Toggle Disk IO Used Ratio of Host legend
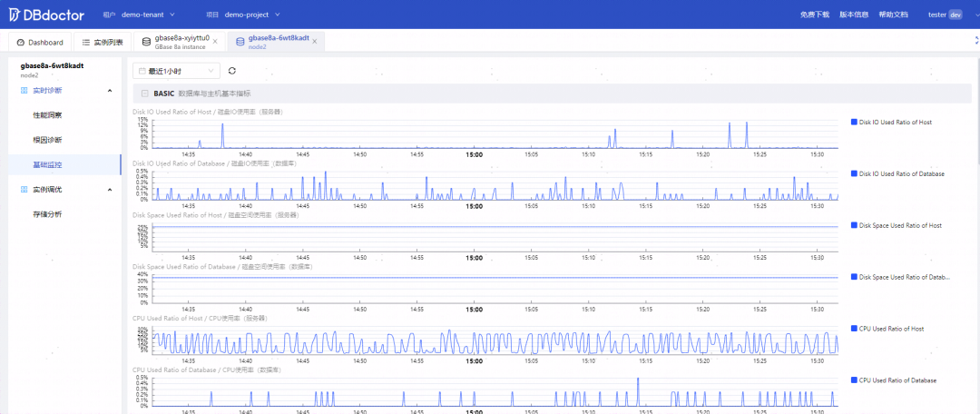 point(891,122)
